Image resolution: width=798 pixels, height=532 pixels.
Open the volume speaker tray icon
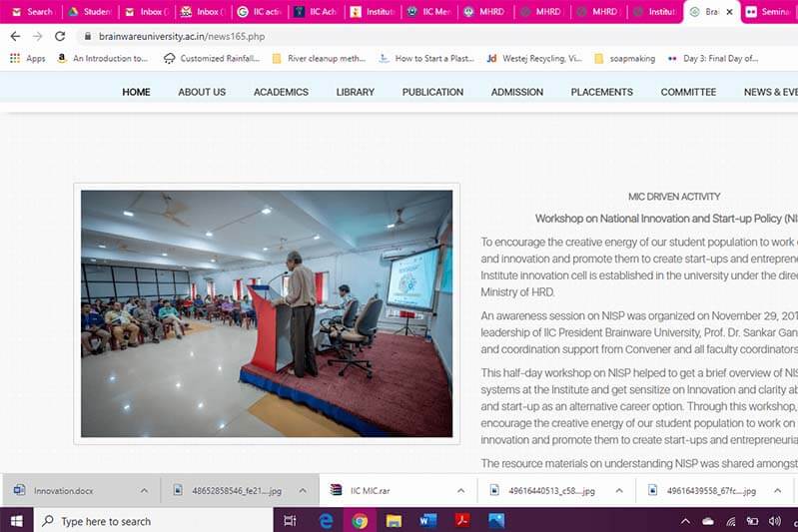point(775,521)
